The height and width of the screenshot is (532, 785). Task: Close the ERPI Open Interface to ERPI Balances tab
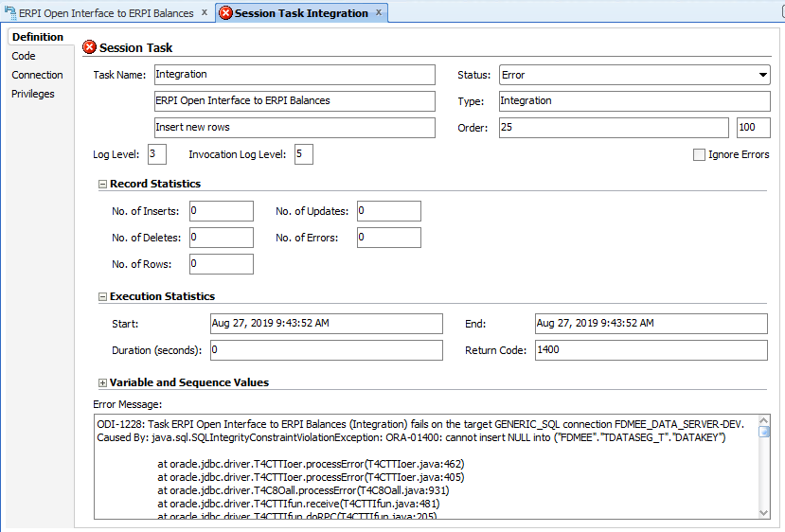coord(205,12)
